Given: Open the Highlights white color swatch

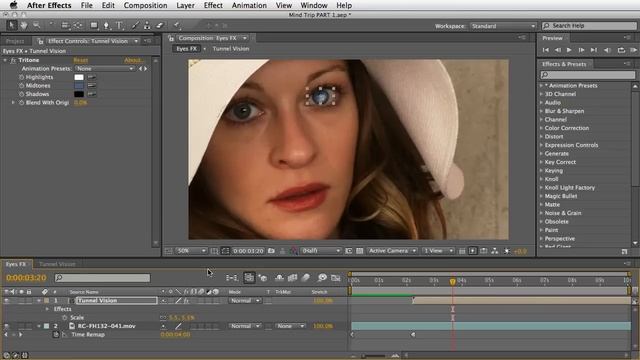Looking at the screenshot, I should point(79,77).
